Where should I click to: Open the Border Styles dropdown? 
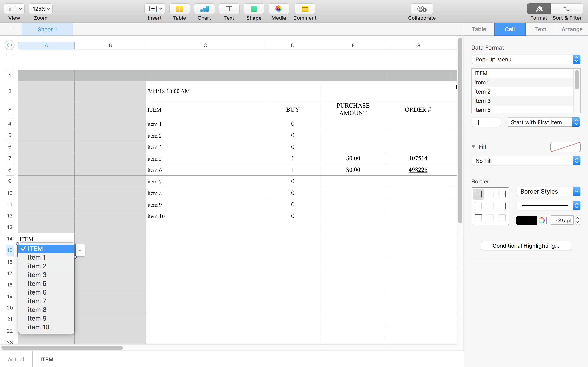coord(548,192)
